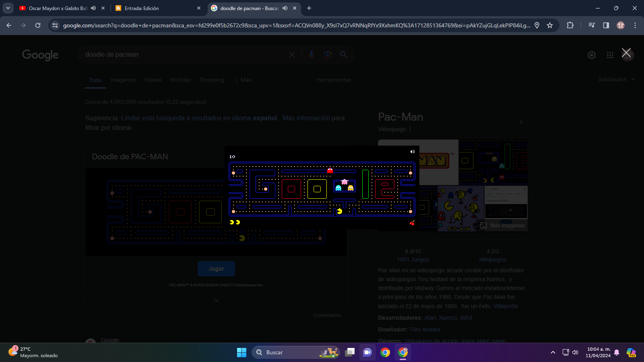This screenshot has width=644, height=362.
Task: Expand the doodle card chevron
Action: [216, 300]
